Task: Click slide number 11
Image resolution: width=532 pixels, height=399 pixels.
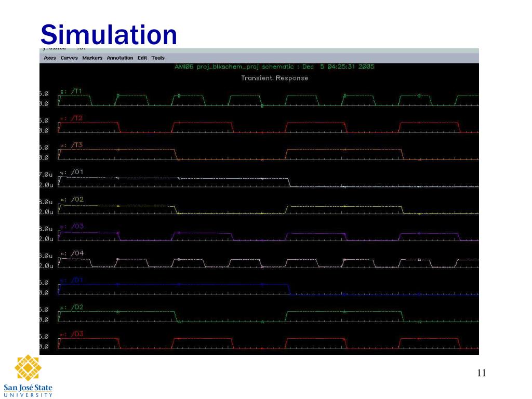Action: click(x=482, y=373)
